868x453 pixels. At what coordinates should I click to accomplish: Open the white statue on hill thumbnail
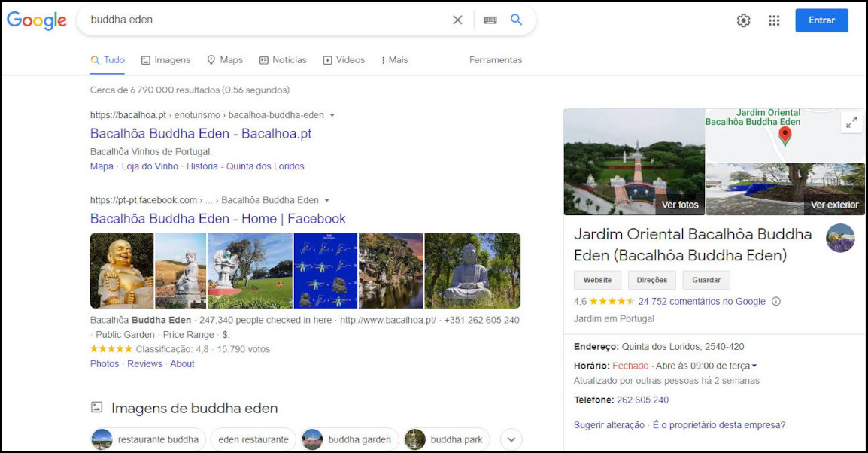point(181,271)
